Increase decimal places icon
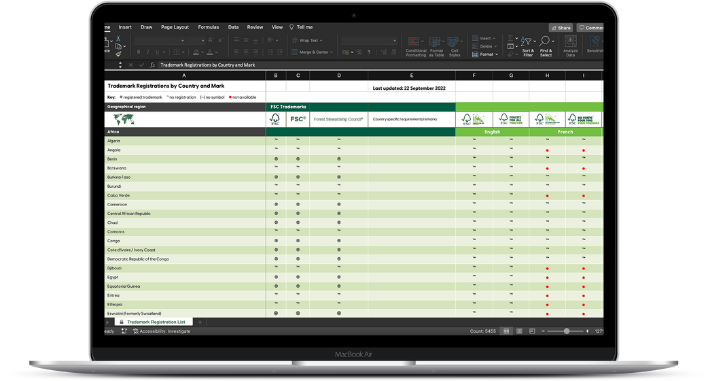The image size is (709, 381). point(383,52)
